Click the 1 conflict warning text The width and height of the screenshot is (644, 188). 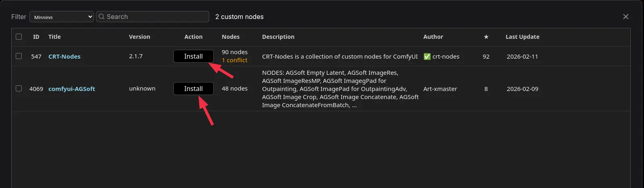(235, 60)
